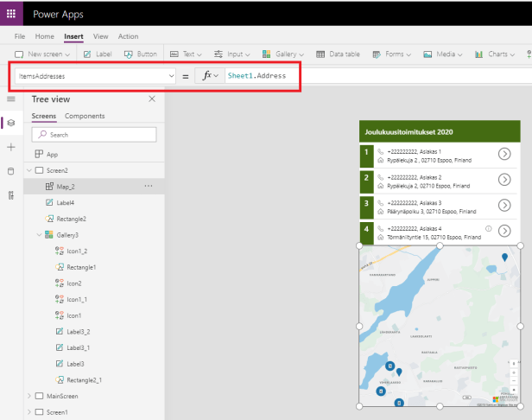
Task: Click the arrow icon for Asiakas 3 row
Action: (505, 206)
